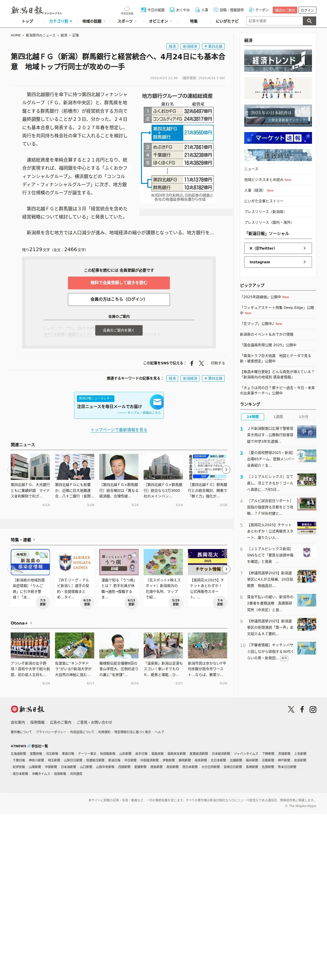This screenshot has width=327, height=980.
Task: Open マーケット速報 banner
Action: (278, 138)
